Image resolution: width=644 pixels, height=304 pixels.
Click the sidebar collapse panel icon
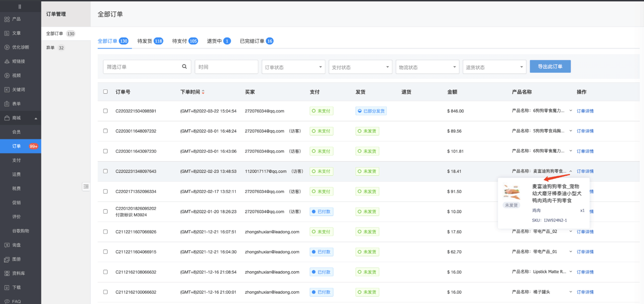point(86,187)
